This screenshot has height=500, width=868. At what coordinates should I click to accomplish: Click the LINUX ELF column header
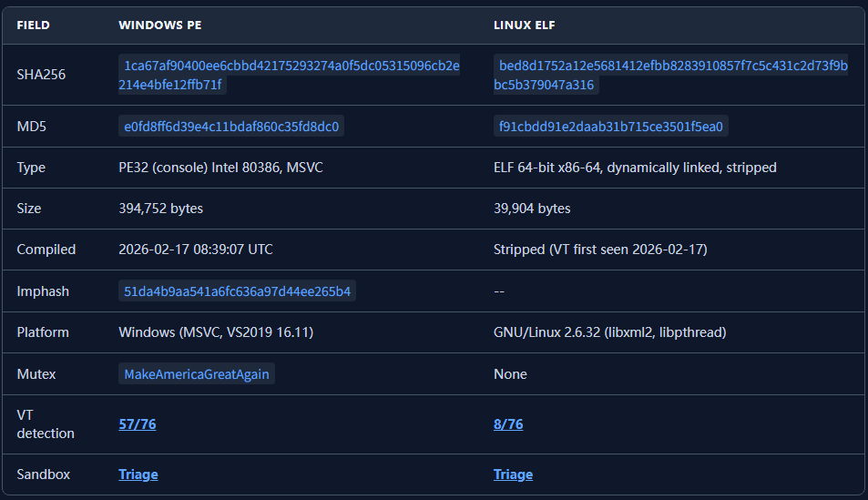point(525,25)
